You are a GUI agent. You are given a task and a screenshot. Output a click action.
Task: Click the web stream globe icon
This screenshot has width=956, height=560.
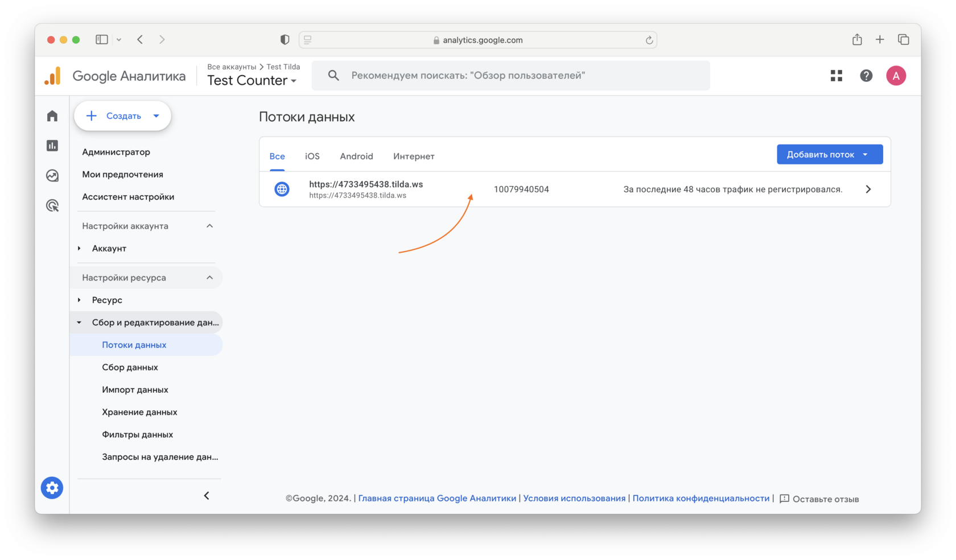click(282, 189)
